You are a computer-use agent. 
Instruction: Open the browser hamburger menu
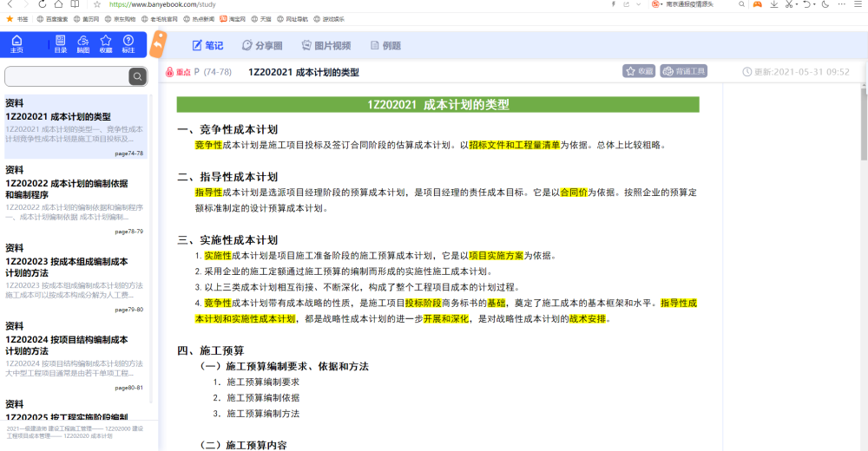click(x=858, y=3)
